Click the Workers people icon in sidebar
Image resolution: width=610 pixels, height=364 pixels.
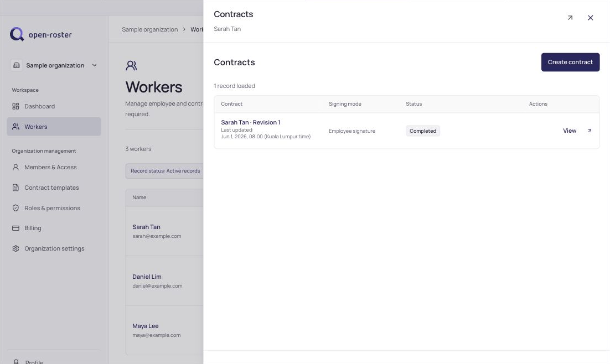(x=15, y=126)
